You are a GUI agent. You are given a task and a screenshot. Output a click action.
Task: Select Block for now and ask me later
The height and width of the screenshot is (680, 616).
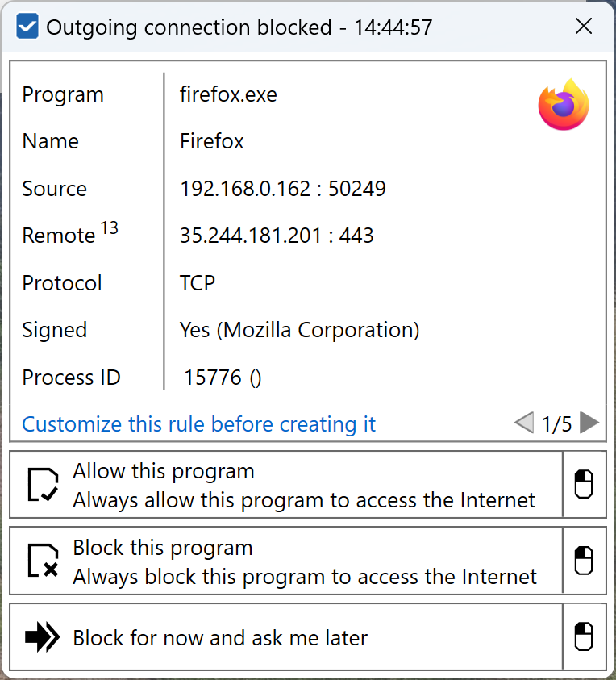click(286, 636)
